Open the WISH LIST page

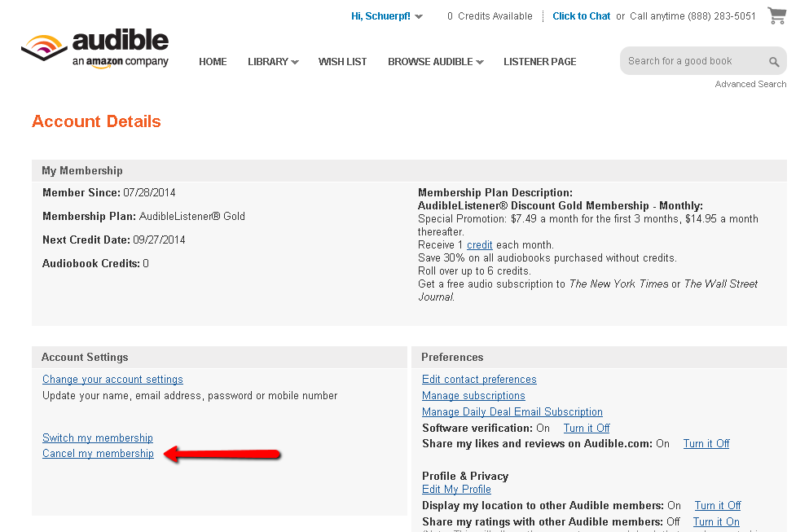(x=343, y=61)
